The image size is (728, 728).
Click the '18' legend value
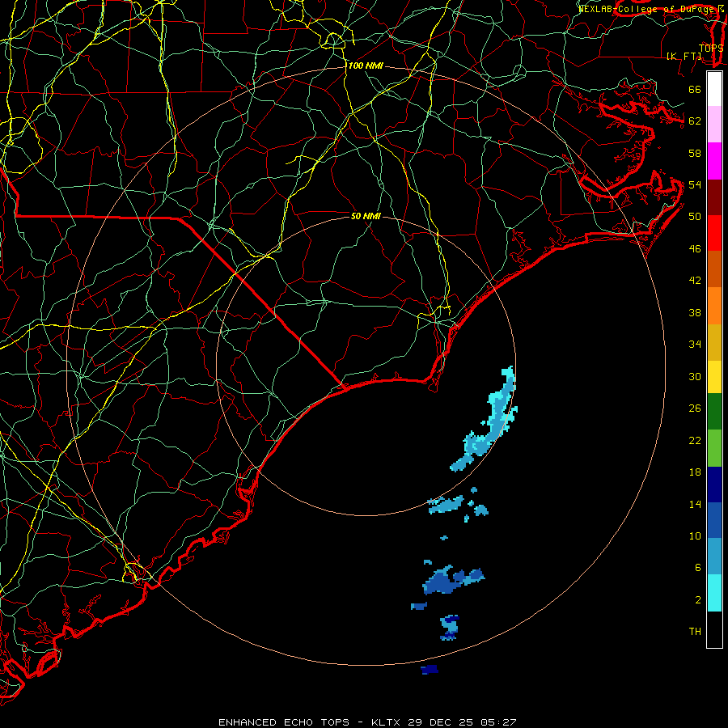tap(695, 472)
